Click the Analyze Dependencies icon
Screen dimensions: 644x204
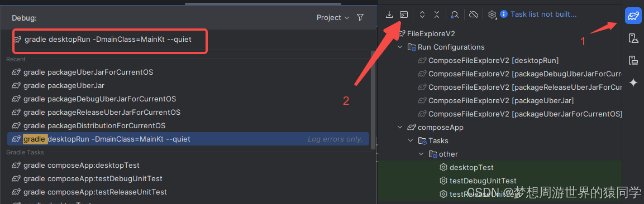point(455,14)
